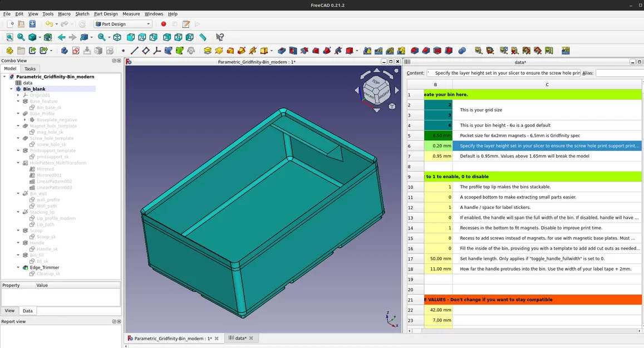Select the Pad tool
Screen dimensions: 644x348
point(209,51)
